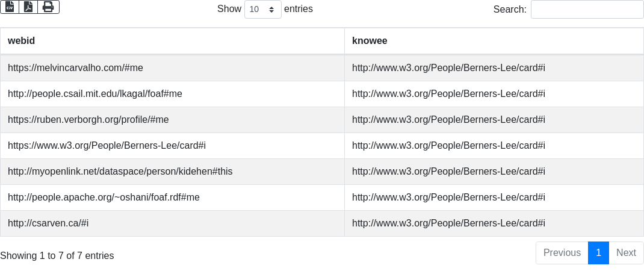Click the Search input field
This screenshot has width=644, height=271.
[587, 10]
